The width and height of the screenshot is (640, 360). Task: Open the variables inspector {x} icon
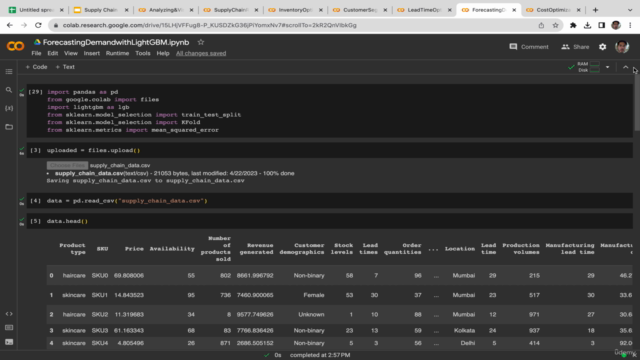[x=9, y=108]
